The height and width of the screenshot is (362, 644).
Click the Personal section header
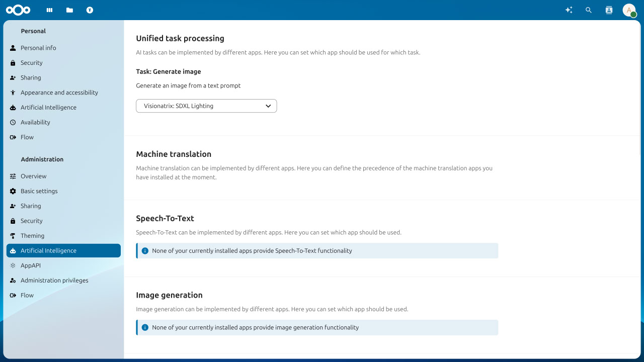33,31
